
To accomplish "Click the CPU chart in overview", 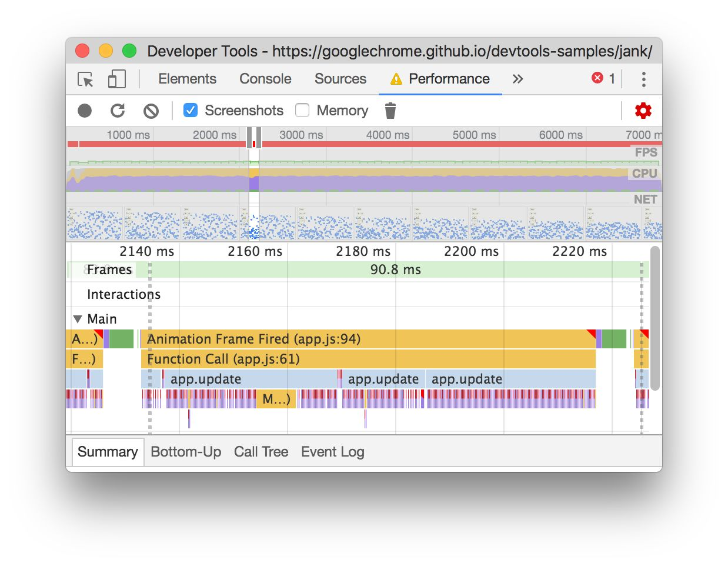I will (x=365, y=179).
